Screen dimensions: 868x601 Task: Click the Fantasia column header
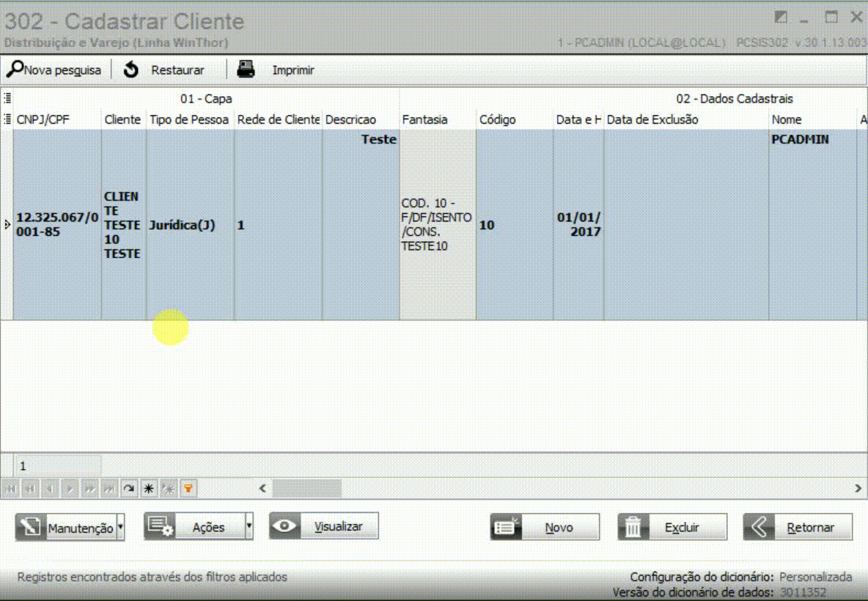(438, 119)
